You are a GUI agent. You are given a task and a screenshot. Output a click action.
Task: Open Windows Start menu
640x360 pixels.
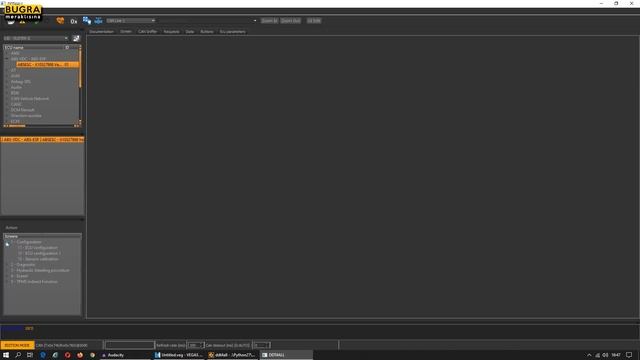click(6, 355)
